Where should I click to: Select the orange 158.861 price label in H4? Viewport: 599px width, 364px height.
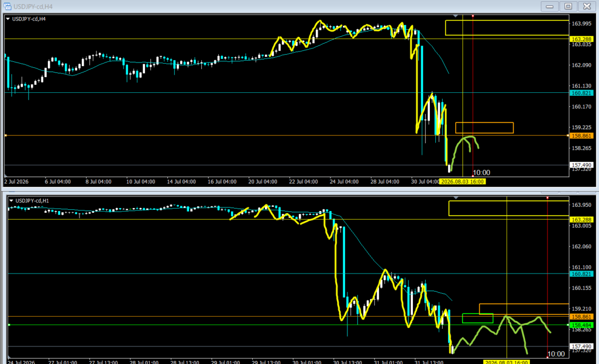click(x=581, y=136)
